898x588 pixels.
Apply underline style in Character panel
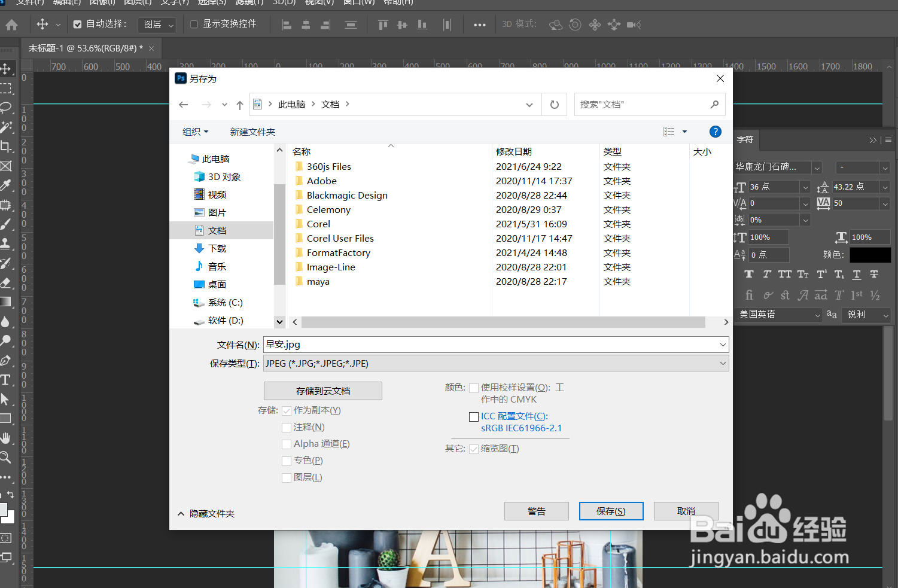[857, 274]
